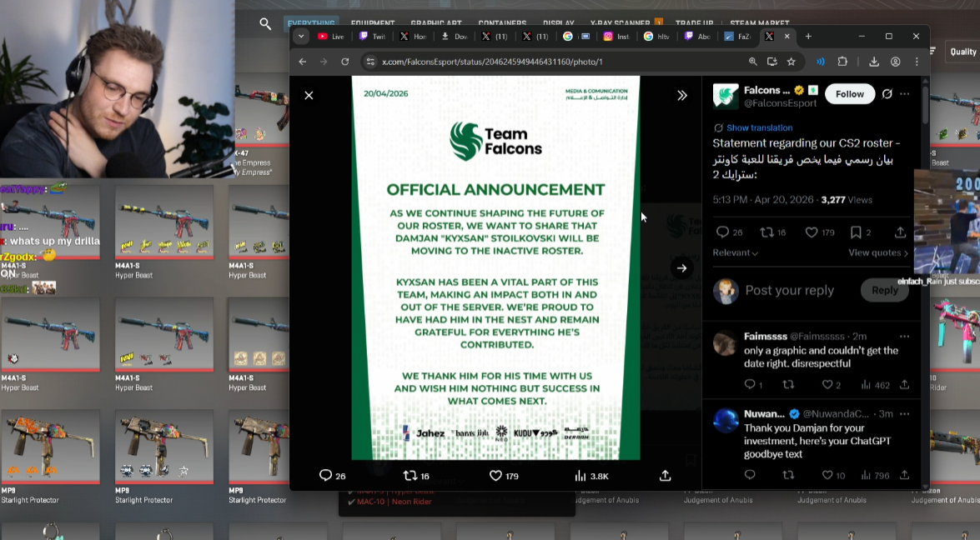
Task: Switch to the hltv Google search tab
Action: [x=657, y=36]
